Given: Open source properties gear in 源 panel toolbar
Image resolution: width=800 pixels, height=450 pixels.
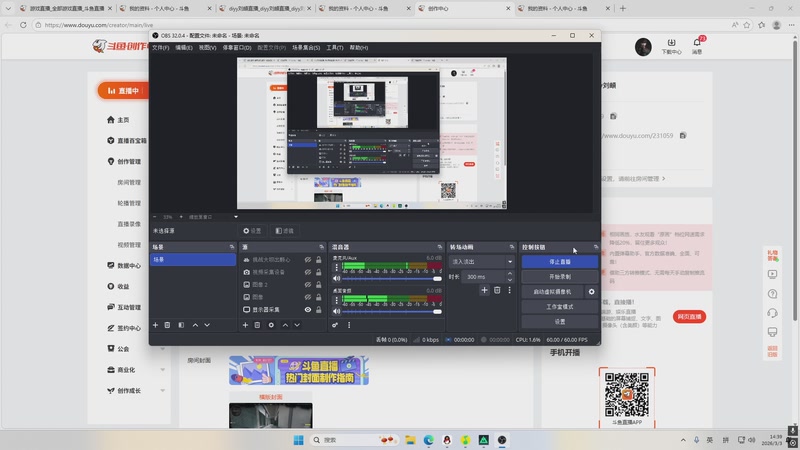Looking at the screenshot, I should click(271, 325).
